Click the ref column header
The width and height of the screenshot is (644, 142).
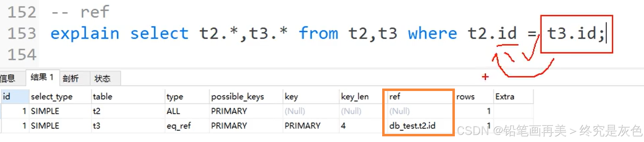click(x=418, y=96)
